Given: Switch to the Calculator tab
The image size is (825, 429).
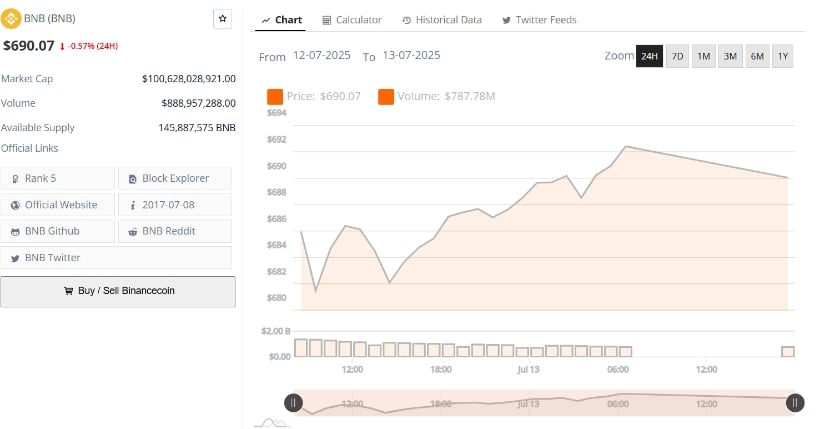Looking at the screenshot, I should click(x=352, y=20).
